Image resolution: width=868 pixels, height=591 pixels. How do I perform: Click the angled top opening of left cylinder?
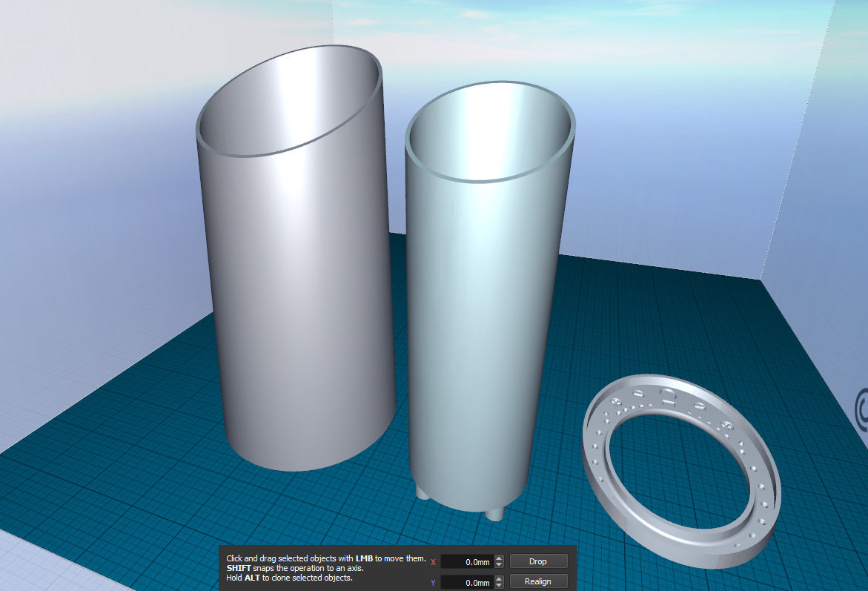[x=289, y=104]
